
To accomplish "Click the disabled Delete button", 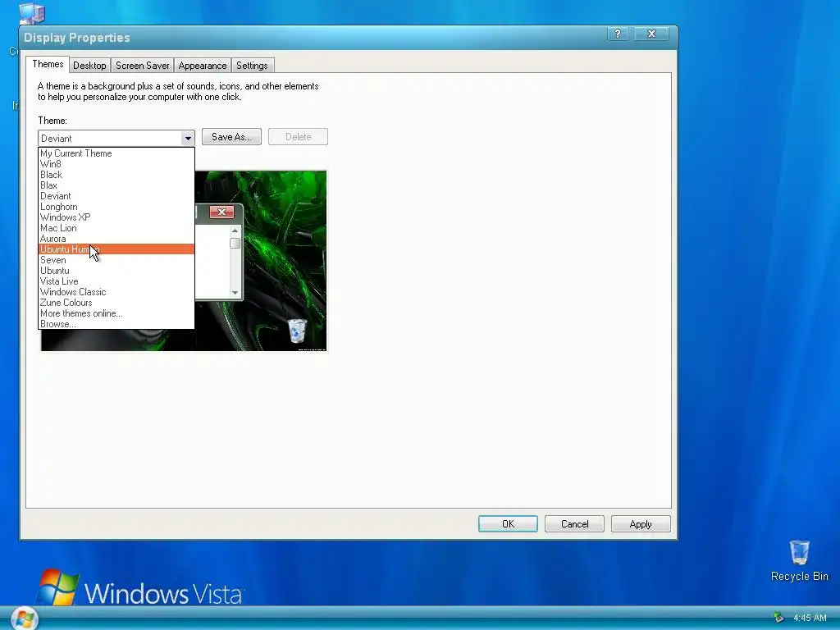I will click(x=298, y=137).
